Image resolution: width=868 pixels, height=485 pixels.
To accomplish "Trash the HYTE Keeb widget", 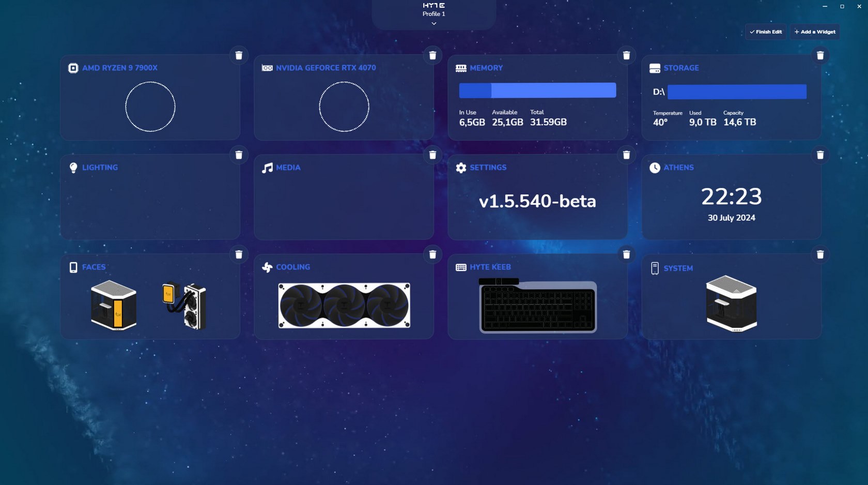I will pos(626,254).
